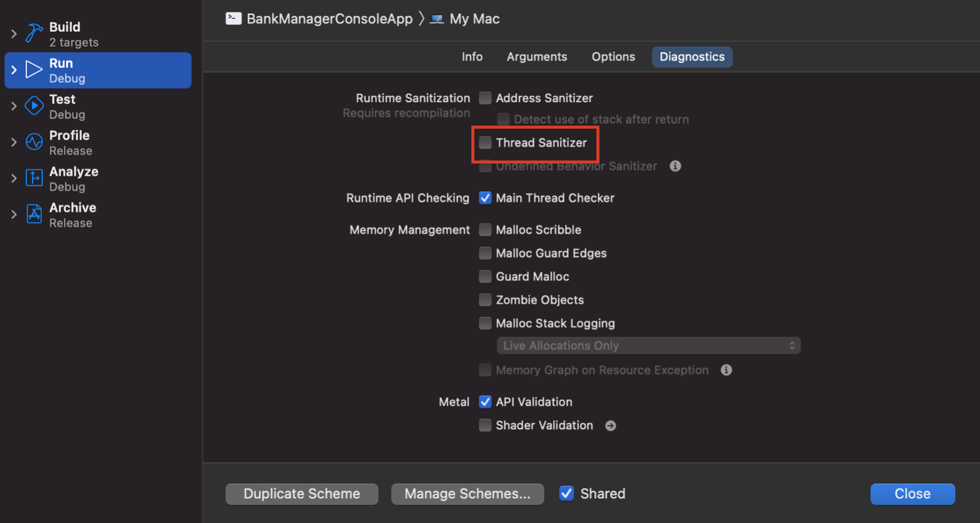Open the Live Allocations Only dropdown
980x523 pixels.
click(x=649, y=346)
